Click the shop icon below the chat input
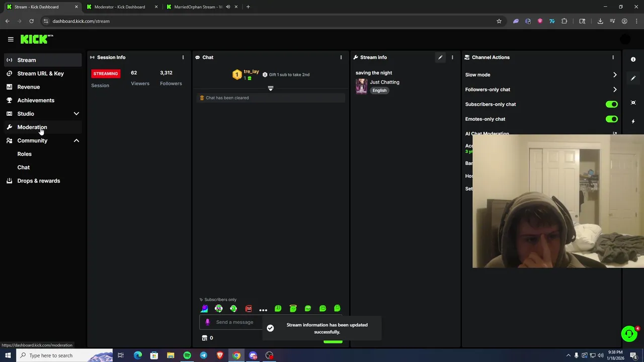This screenshot has width=644, height=362. click(x=204, y=338)
